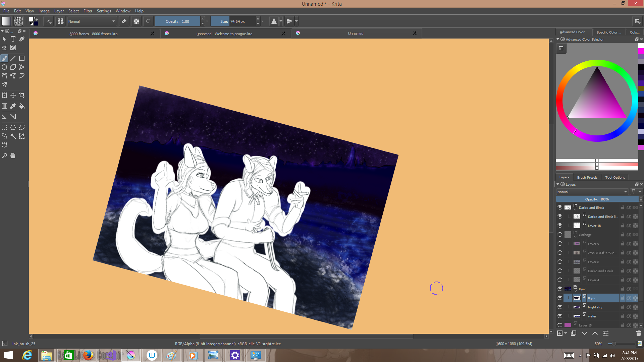Hide the Layer 18 layer
The height and width of the screenshot is (362, 644).
(x=559, y=226)
